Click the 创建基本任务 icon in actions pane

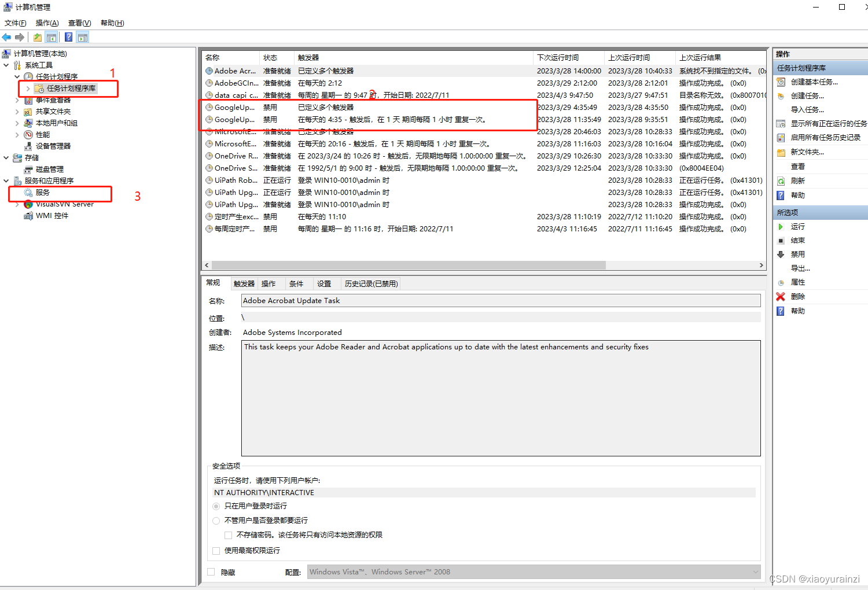(x=781, y=82)
